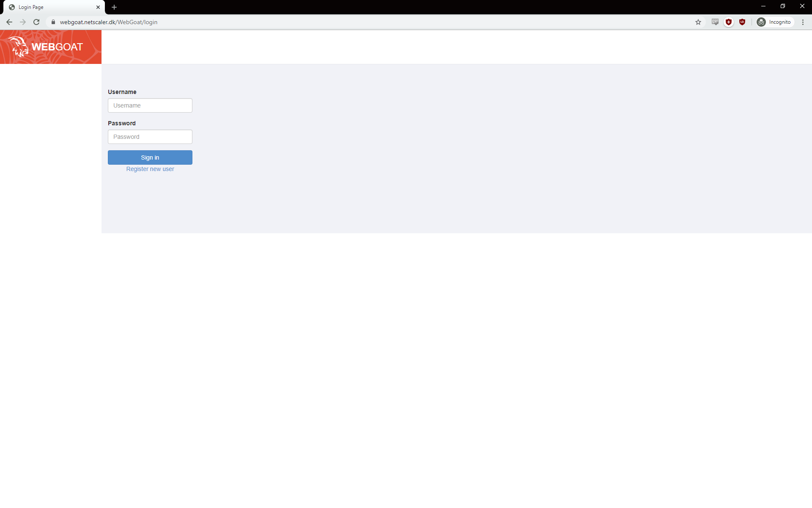This screenshot has width=812, height=508.
Task: Click the Sign in button
Action: point(150,157)
